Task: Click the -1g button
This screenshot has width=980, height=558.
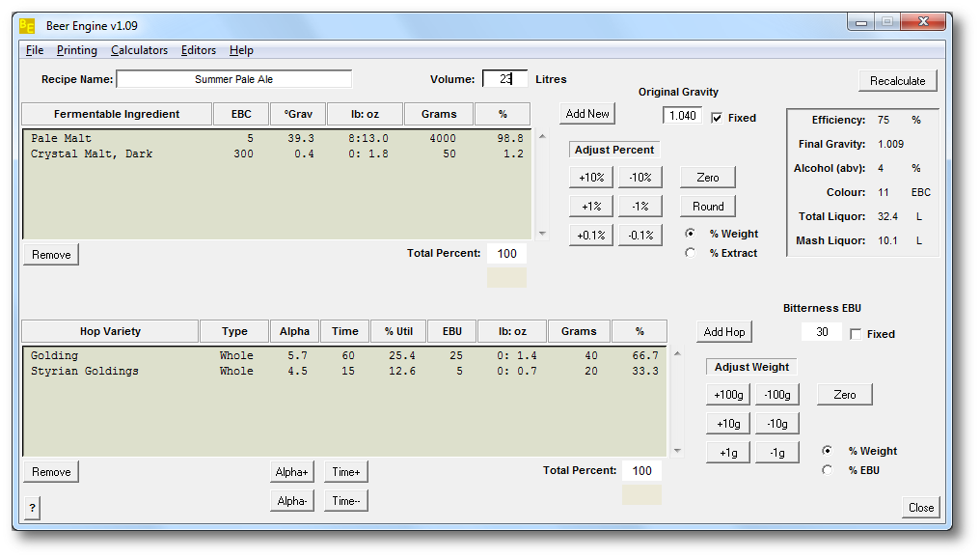Action: click(776, 452)
